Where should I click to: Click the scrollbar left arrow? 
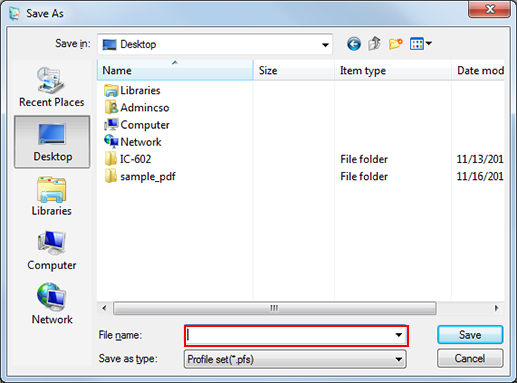[x=104, y=308]
